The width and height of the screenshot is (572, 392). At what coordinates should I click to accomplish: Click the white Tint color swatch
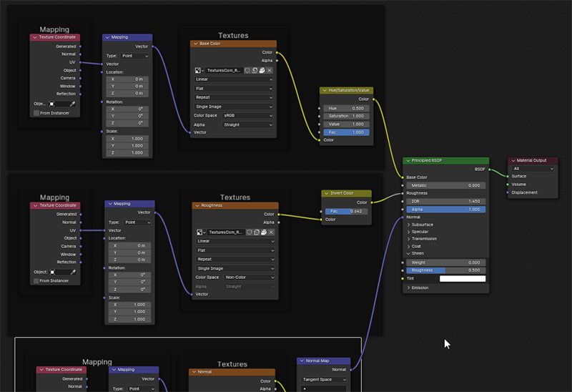pyautogui.click(x=462, y=278)
